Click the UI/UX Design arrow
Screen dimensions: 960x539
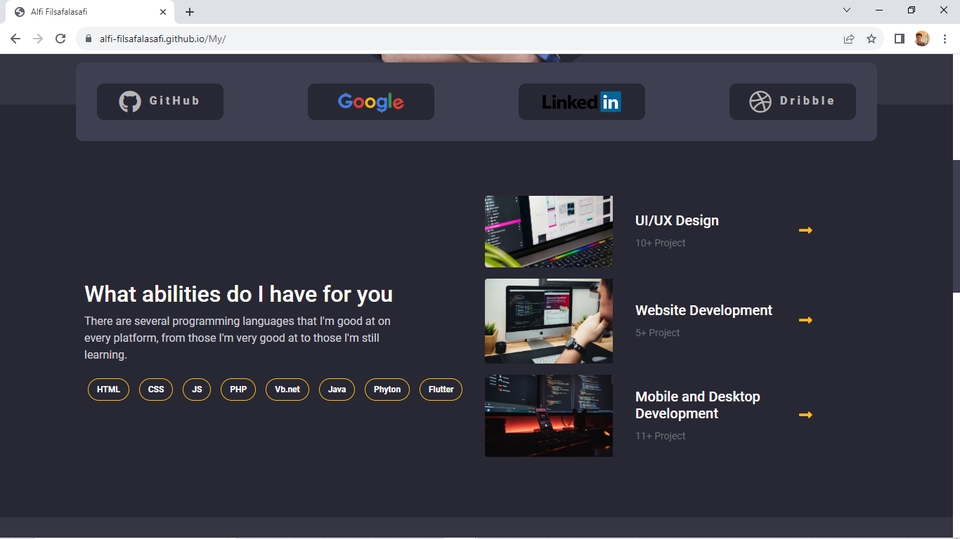tap(805, 230)
